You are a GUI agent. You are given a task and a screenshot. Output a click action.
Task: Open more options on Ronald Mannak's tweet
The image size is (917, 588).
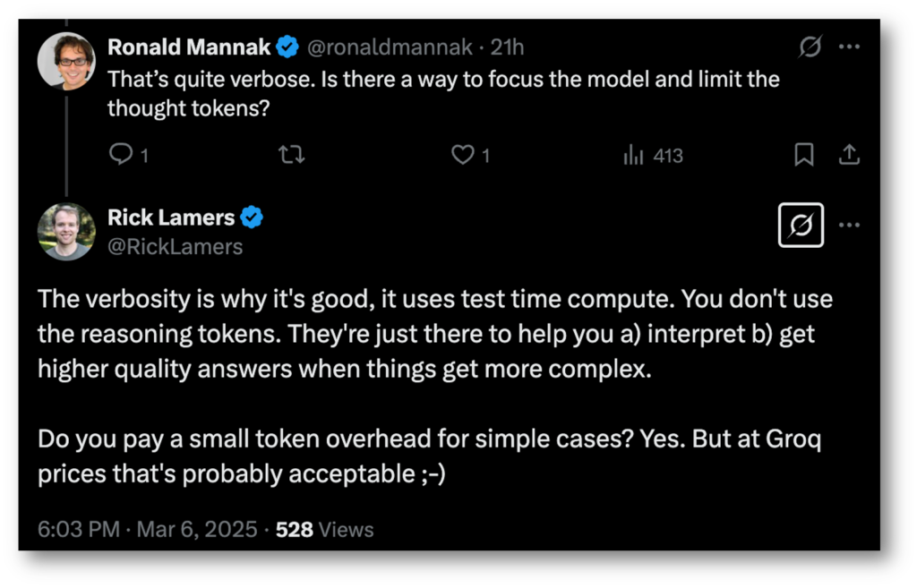tap(849, 47)
